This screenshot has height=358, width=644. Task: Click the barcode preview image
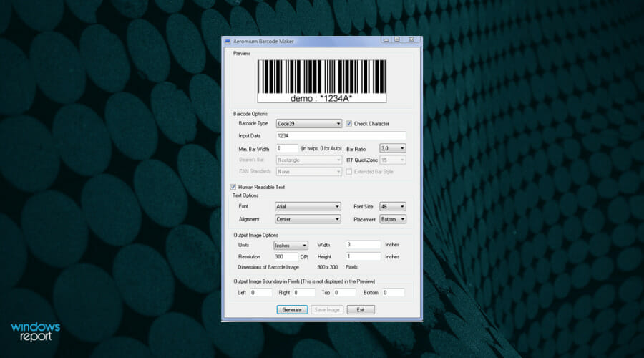point(321,81)
